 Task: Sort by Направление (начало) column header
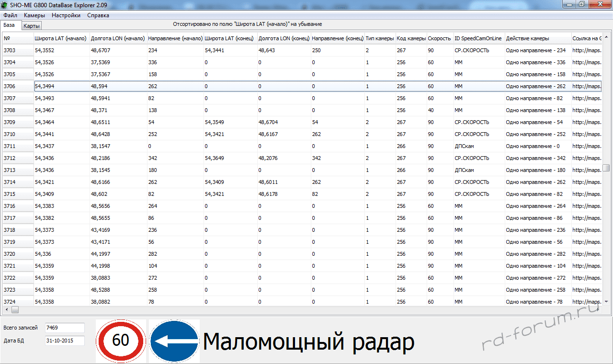click(x=175, y=38)
